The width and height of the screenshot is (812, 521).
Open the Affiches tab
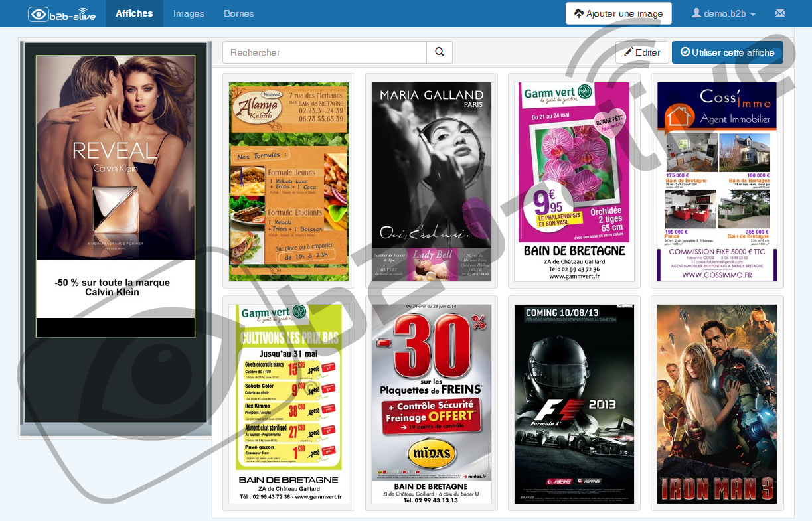pyautogui.click(x=134, y=13)
